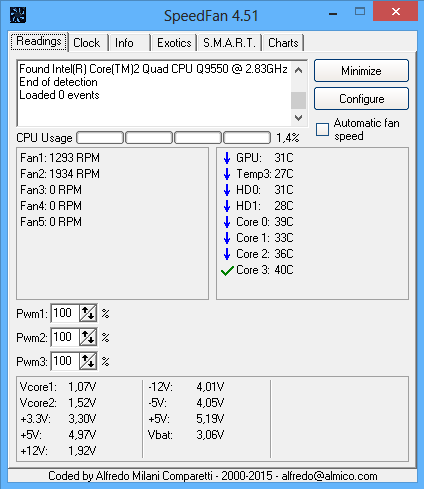
Task: Click the Minimize button
Action: tap(361, 71)
